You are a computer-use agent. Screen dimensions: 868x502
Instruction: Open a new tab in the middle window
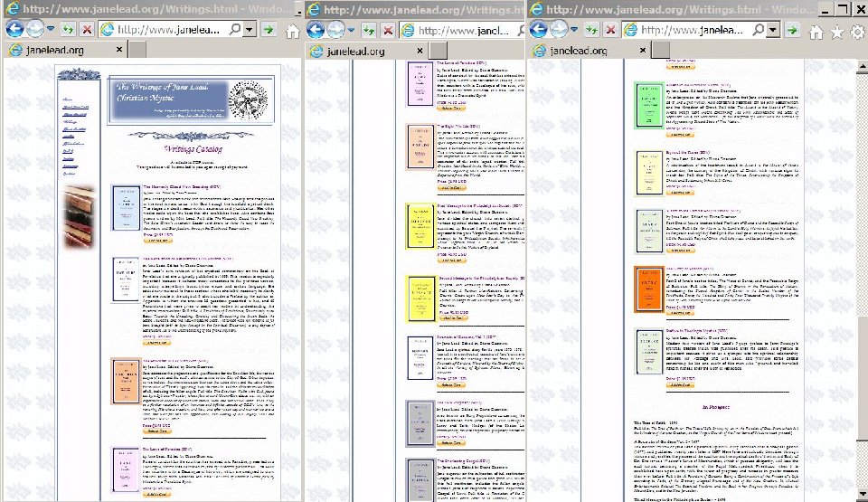(x=439, y=51)
